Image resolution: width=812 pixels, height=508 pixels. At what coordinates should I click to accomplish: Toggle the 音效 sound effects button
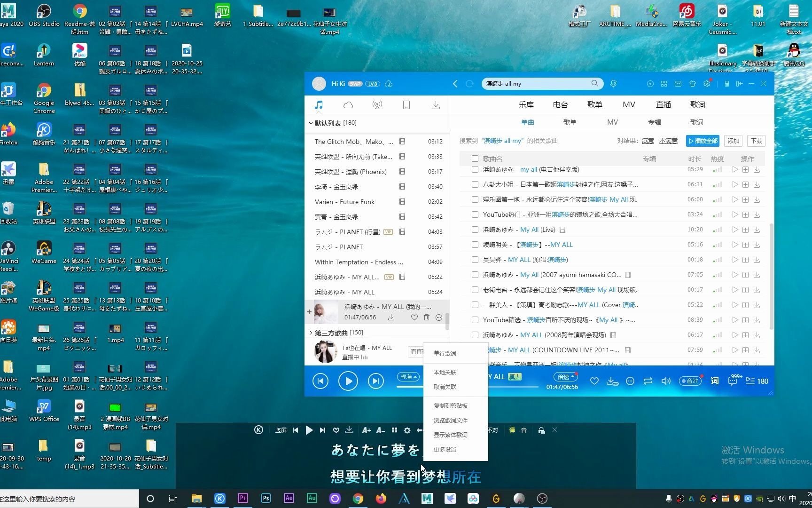(690, 381)
